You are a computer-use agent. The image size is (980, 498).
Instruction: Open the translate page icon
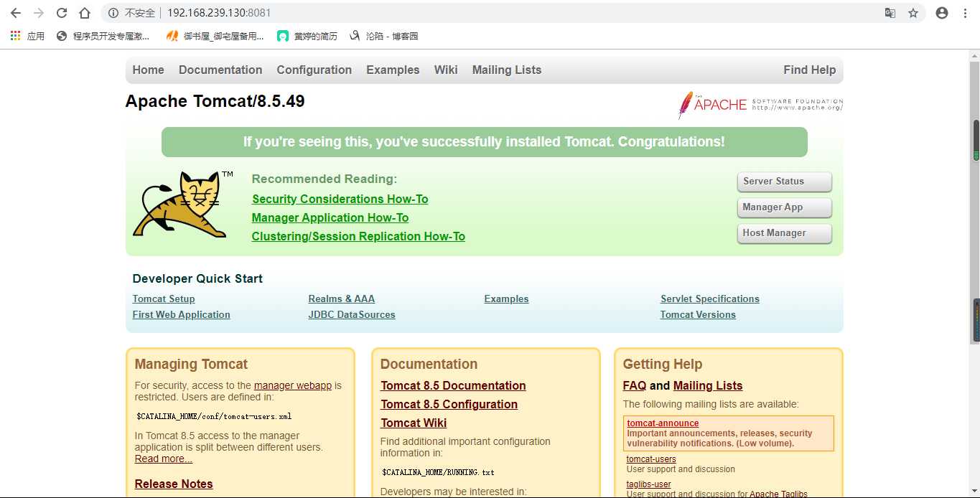point(890,13)
